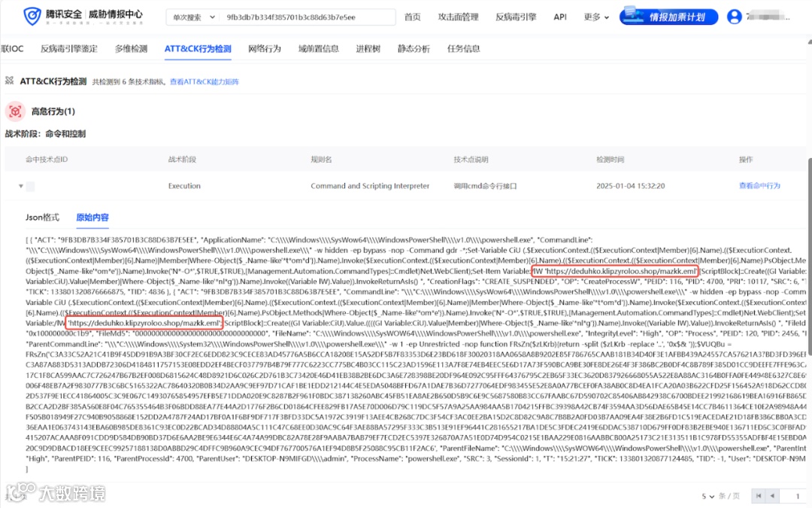Click the 2025-01-04 15:32:20 timestamp
The width and height of the screenshot is (812, 508).
pyautogui.click(x=630, y=186)
